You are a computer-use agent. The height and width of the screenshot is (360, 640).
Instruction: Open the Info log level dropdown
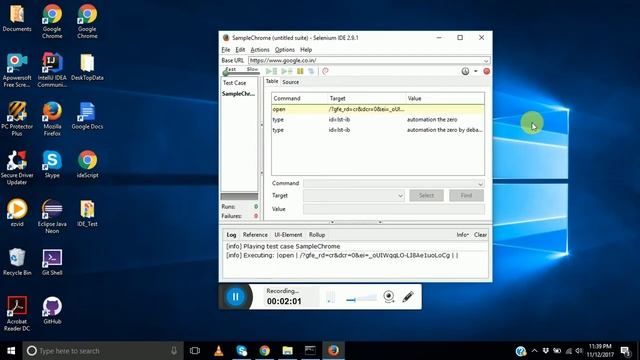click(462, 235)
